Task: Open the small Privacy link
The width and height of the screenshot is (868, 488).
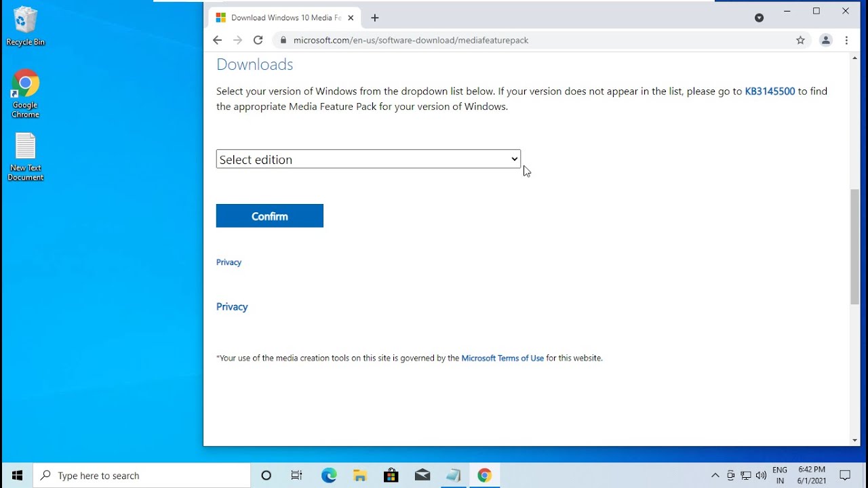Action: (229, 262)
